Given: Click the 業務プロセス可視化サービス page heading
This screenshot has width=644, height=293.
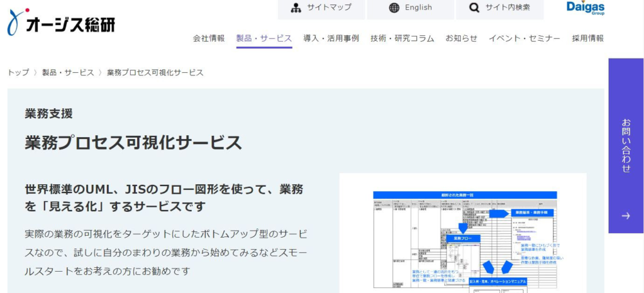Looking at the screenshot, I should [x=133, y=143].
